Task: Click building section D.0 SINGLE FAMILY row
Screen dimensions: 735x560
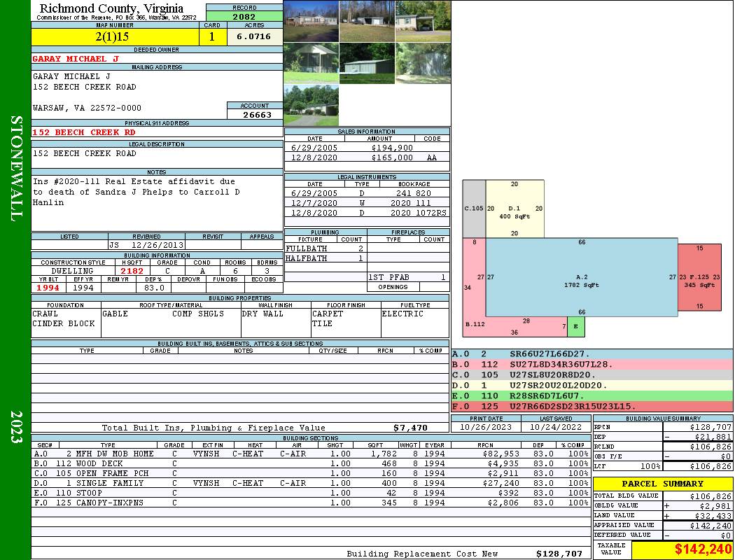Action: (311, 483)
